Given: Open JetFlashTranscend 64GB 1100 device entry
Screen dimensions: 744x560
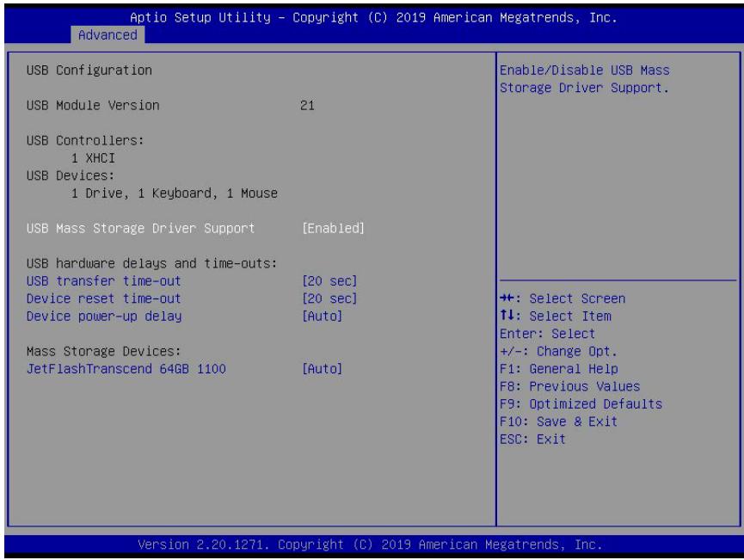Looking at the screenshot, I should coord(126,369).
